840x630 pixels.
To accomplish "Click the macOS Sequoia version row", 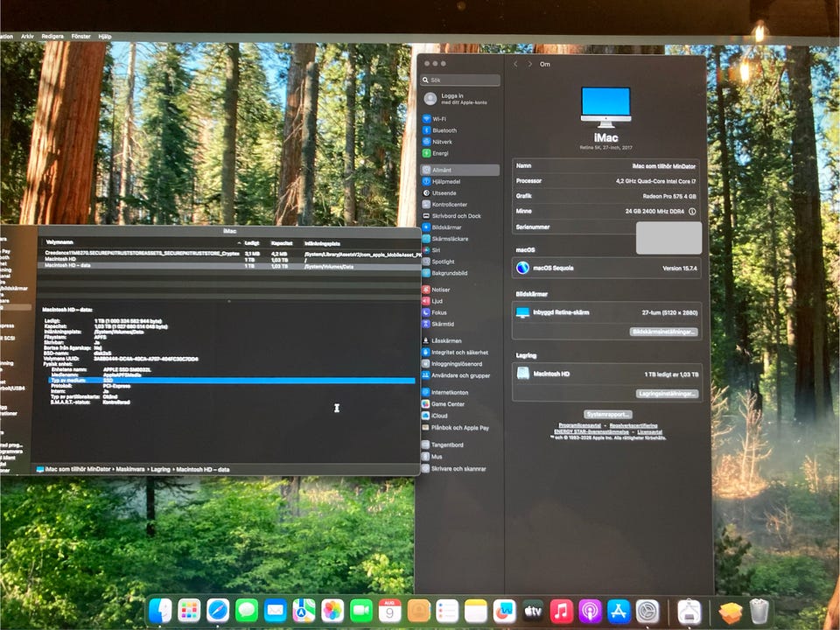I will pos(606,268).
